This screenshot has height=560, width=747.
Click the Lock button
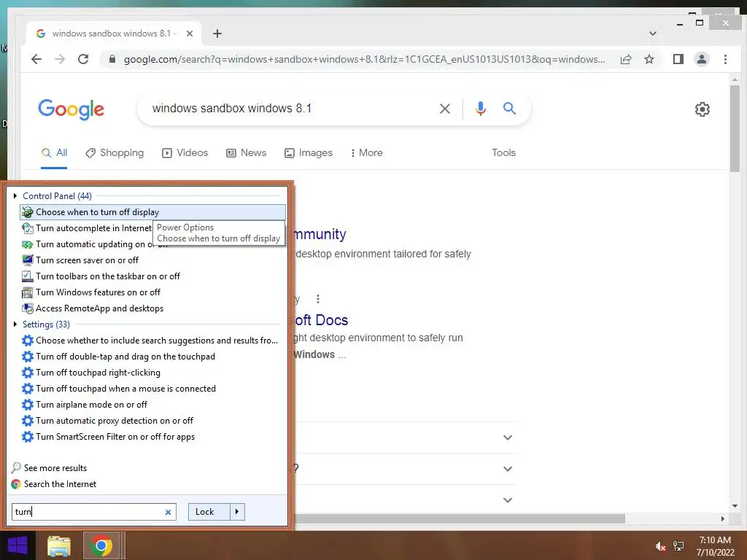(x=209, y=512)
